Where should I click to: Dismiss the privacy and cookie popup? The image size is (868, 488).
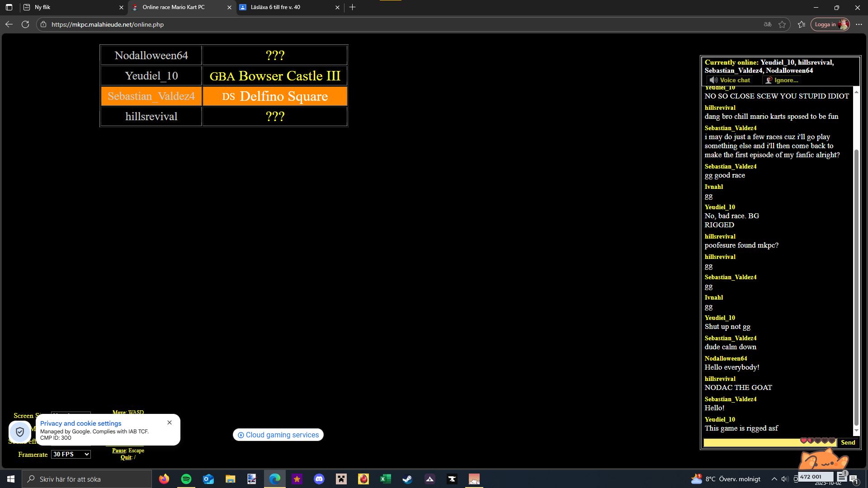pos(170,422)
